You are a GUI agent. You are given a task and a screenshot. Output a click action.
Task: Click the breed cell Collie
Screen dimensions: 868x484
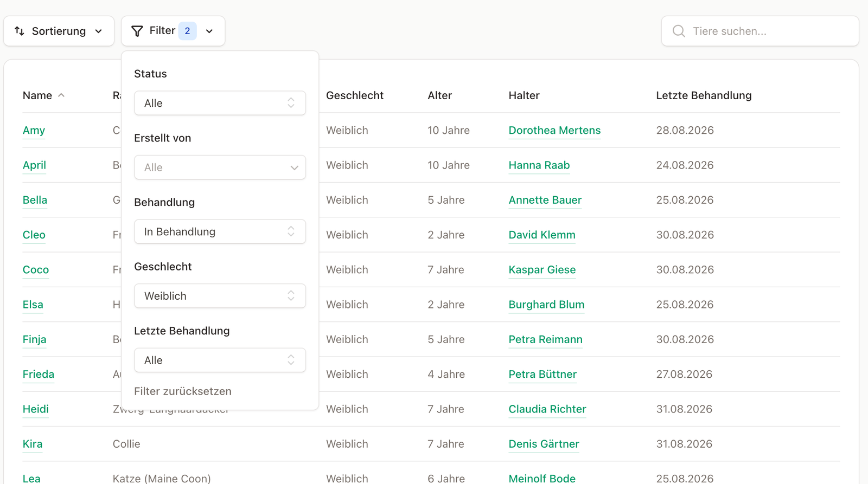(x=126, y=444)
